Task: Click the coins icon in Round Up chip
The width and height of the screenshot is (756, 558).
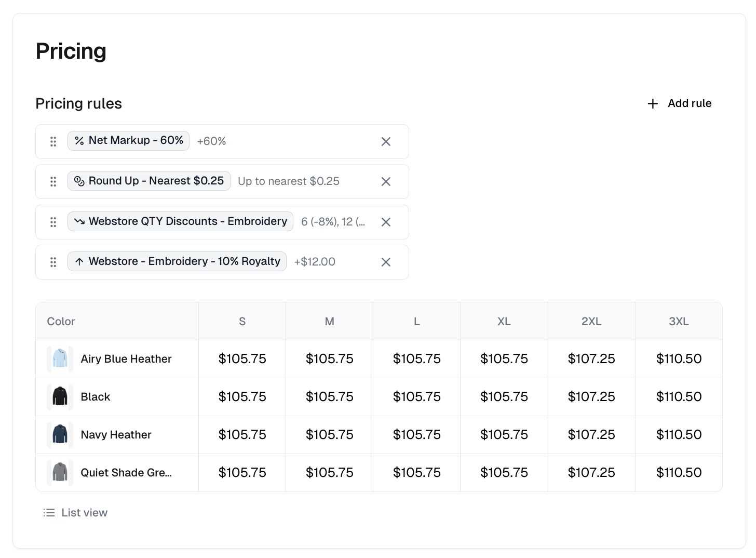Action: pyautogui.click(x=79, y=181)
